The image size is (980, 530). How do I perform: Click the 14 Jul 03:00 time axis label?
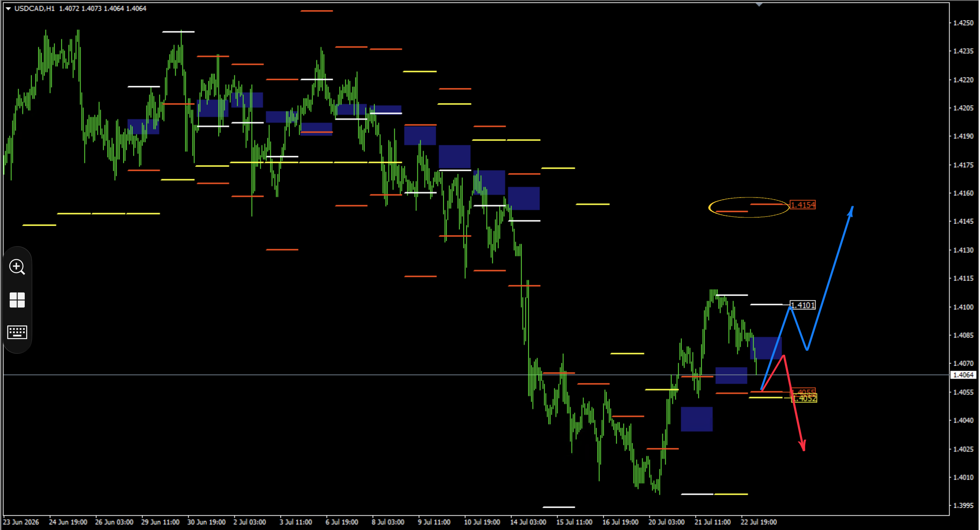[528, 522]
